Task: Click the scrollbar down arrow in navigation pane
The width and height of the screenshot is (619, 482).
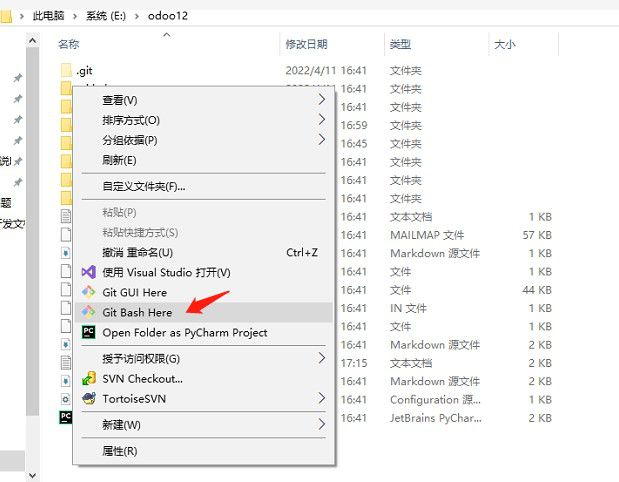Action: point(31,474)
